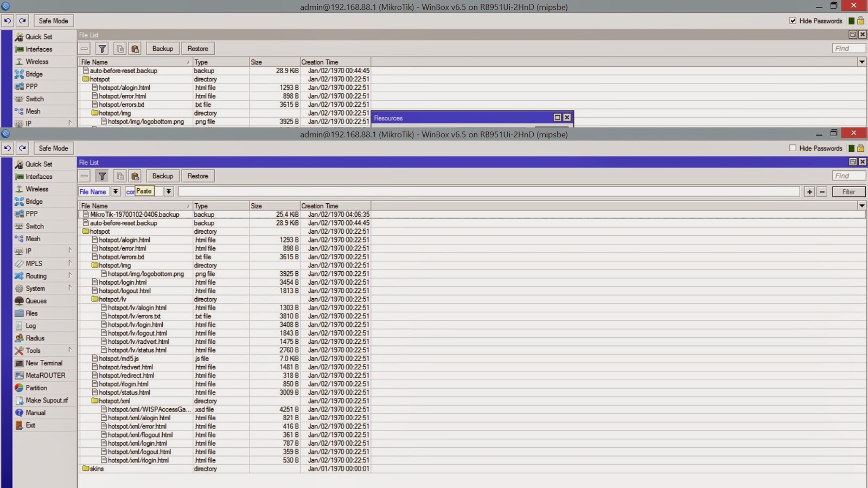
Task: Uncheck Hide Passwords in the top window
Action: 793,20
